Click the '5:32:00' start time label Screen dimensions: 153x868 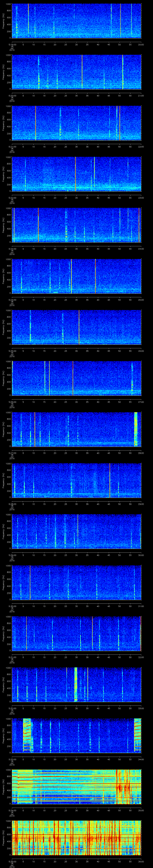pyautogui.click(x=12, y=708)
